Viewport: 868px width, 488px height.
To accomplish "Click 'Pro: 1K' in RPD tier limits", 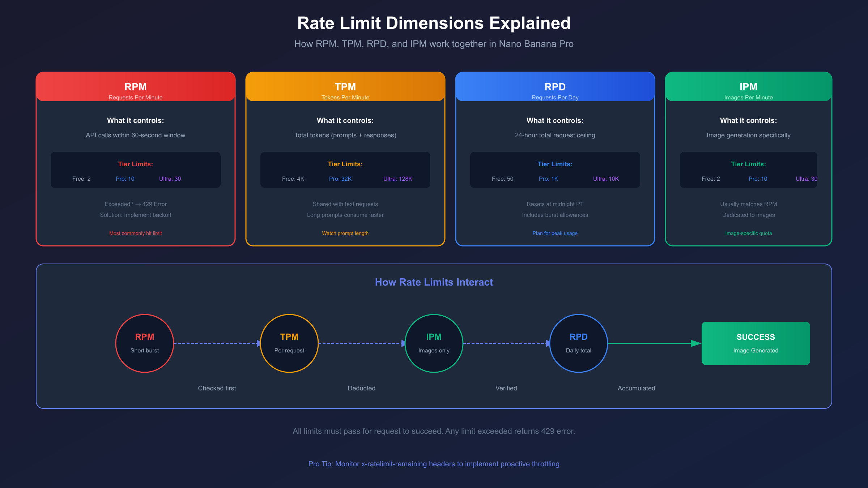I will tap(548, 179).
